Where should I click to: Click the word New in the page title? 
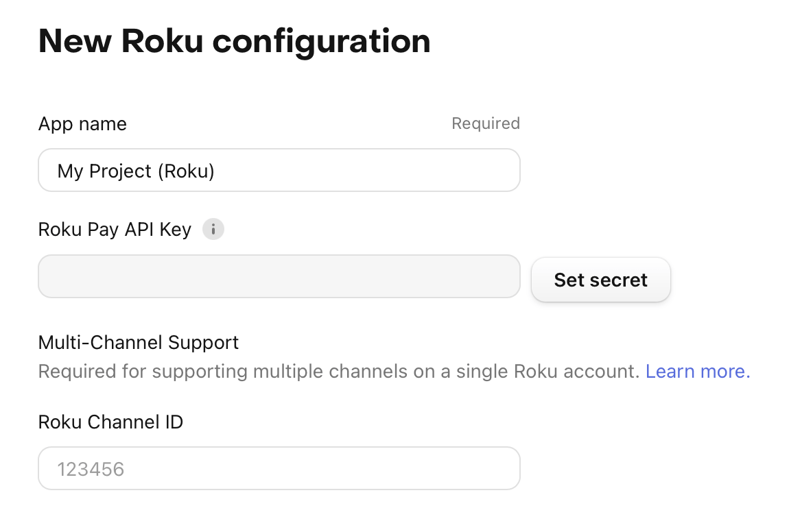74,41
